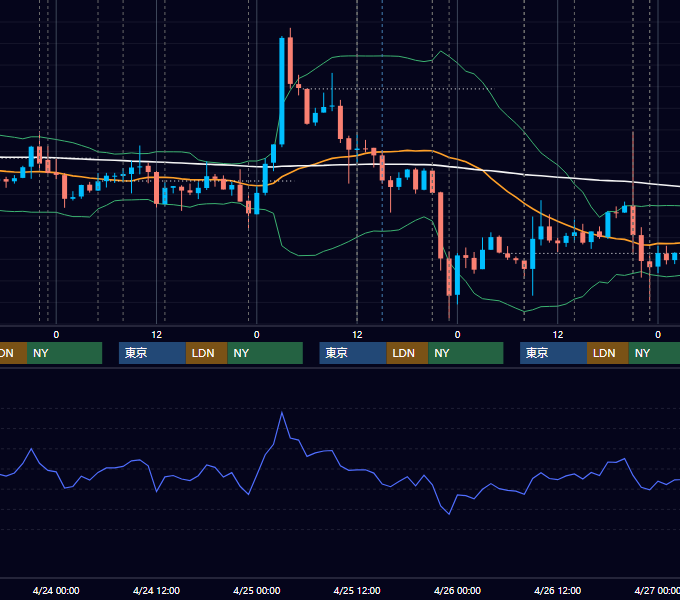The image size is (680, 600).
Task: Click the orange moving average line
Action: coord(408,150)
